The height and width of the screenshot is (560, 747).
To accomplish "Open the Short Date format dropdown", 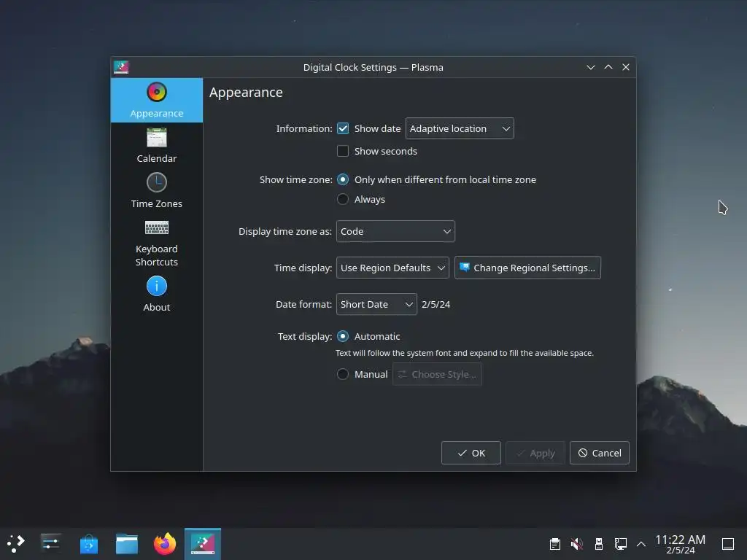I will (x=376, y=304).
